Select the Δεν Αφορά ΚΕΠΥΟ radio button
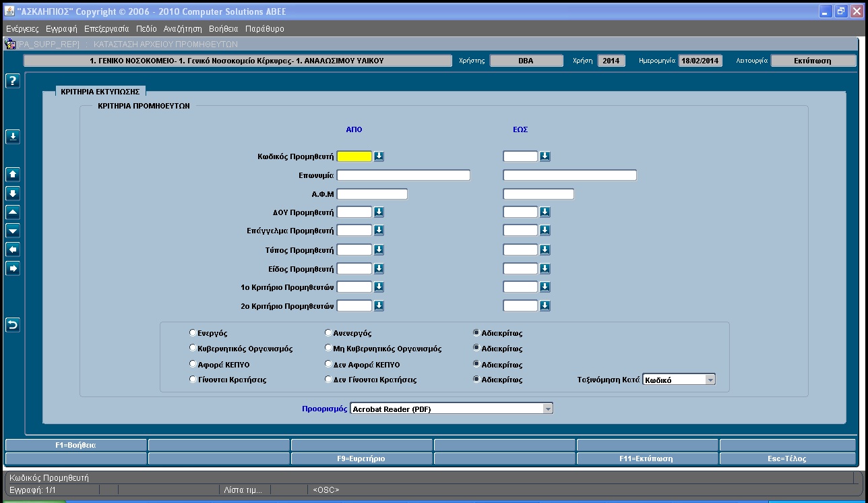The height and width of the screenshot is (503, 868). tap(328, 364)
